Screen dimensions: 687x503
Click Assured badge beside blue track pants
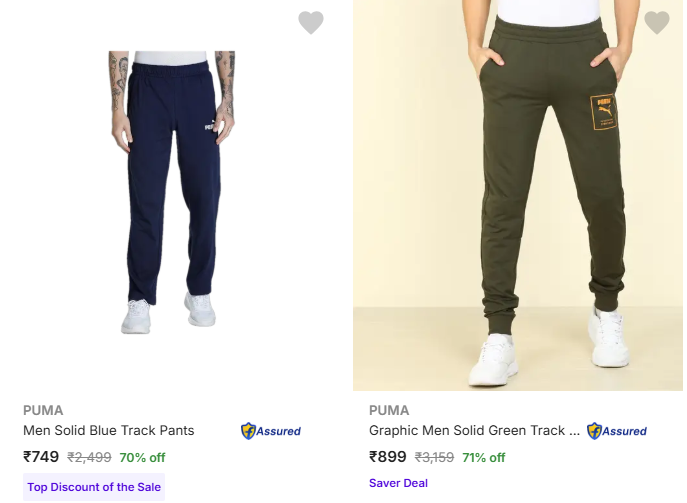pyautogui.click(x=271, y=431)
